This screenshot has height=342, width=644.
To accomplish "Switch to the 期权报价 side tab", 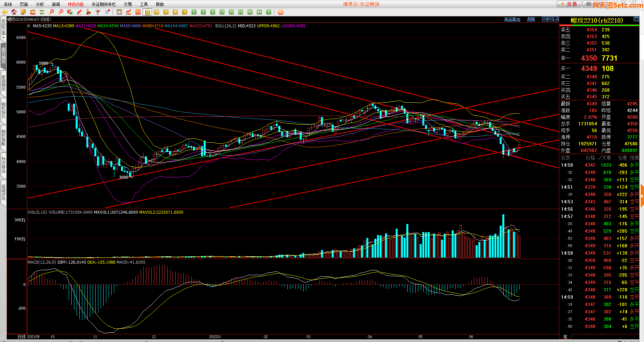I will coord(3,111).
